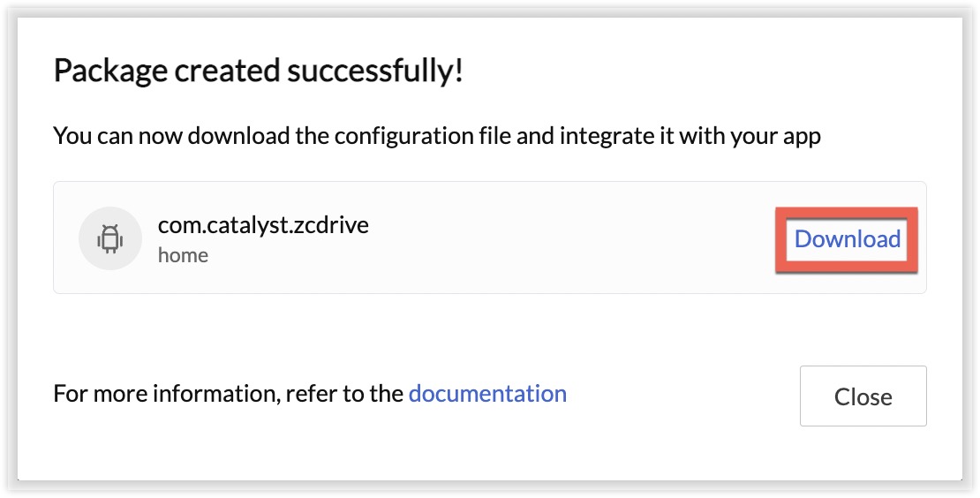Click the configuration file description text
Viewport: 980px width, 498px height.
point(437,137)
